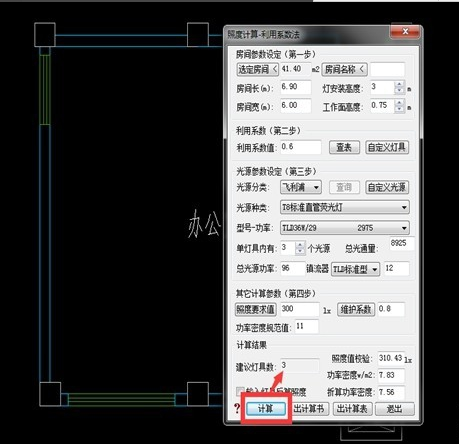Click the empty room name field
This screenshot has width=459, height=444.
pos(387,69)
